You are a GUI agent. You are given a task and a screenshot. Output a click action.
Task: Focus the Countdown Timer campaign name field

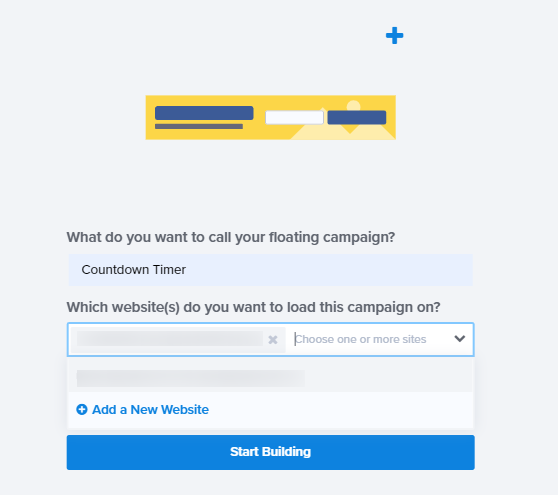270,270
